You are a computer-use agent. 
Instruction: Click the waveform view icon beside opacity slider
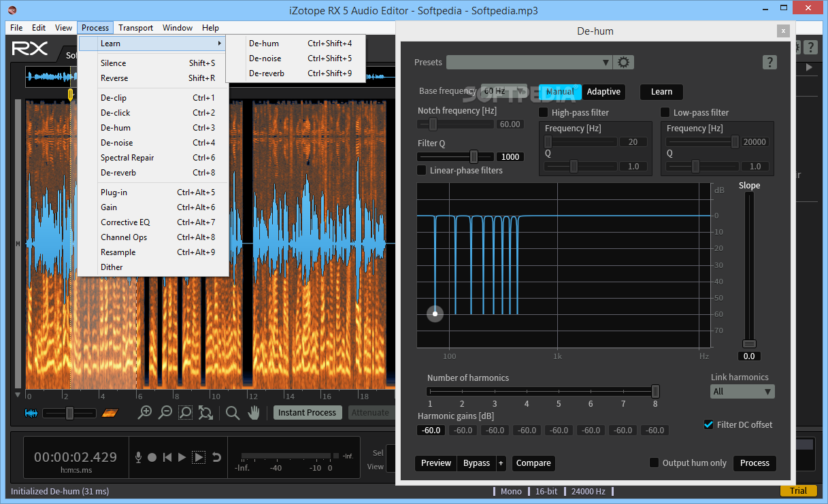31,413
